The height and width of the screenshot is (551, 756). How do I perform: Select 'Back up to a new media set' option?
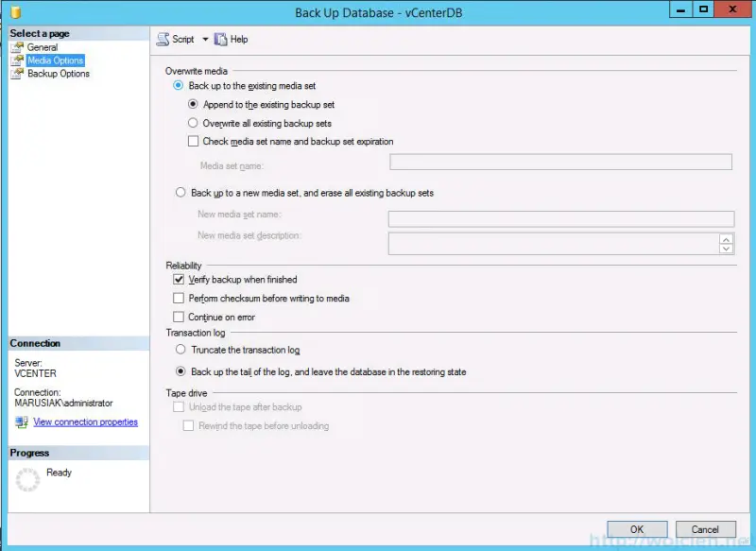click(180, 193)
